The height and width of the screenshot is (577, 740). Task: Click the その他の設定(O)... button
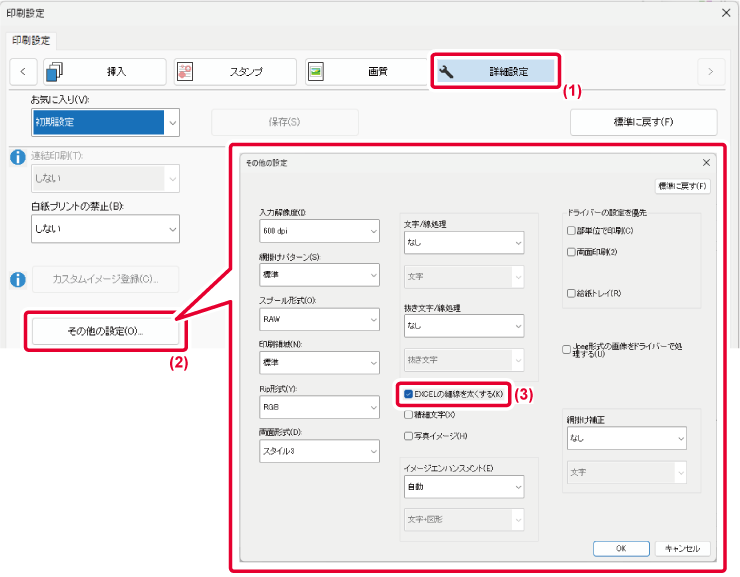coord(105,331)
